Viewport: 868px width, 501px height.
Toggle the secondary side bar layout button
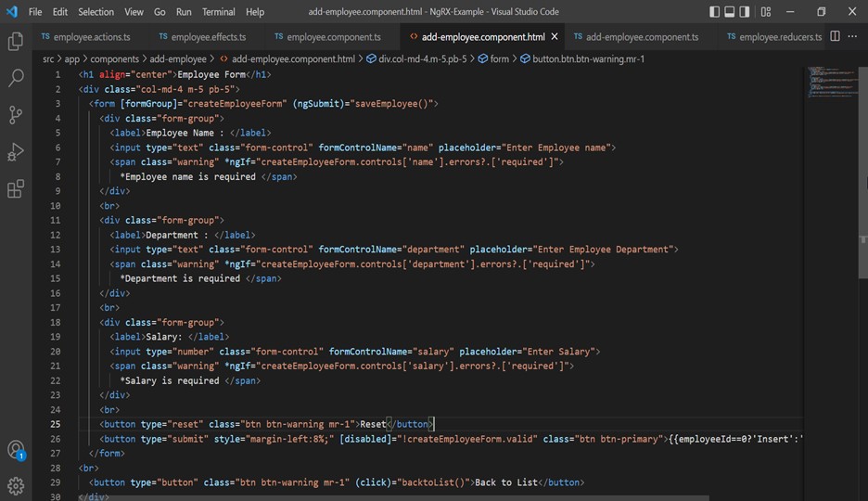pos(746,12)
